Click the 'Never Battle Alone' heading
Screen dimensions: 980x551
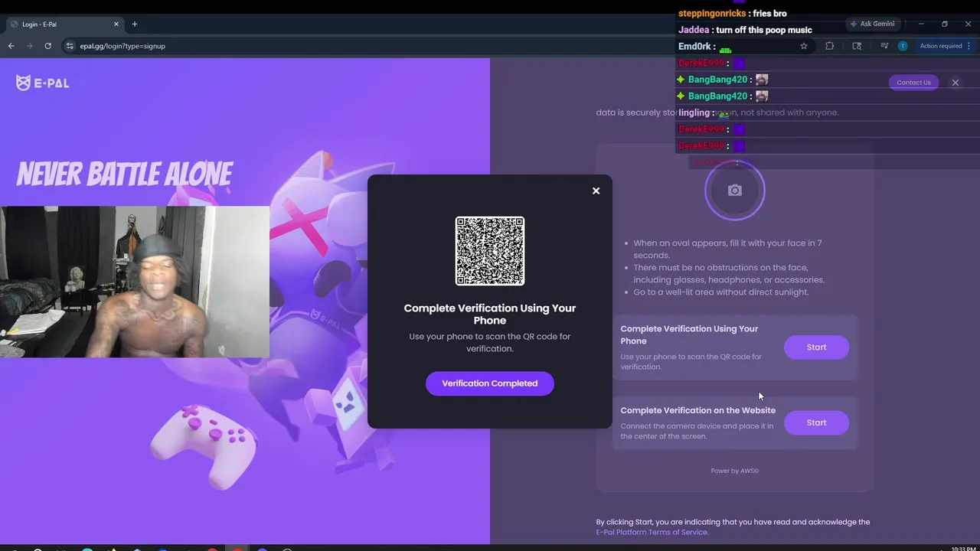click(x=125, y=174)
